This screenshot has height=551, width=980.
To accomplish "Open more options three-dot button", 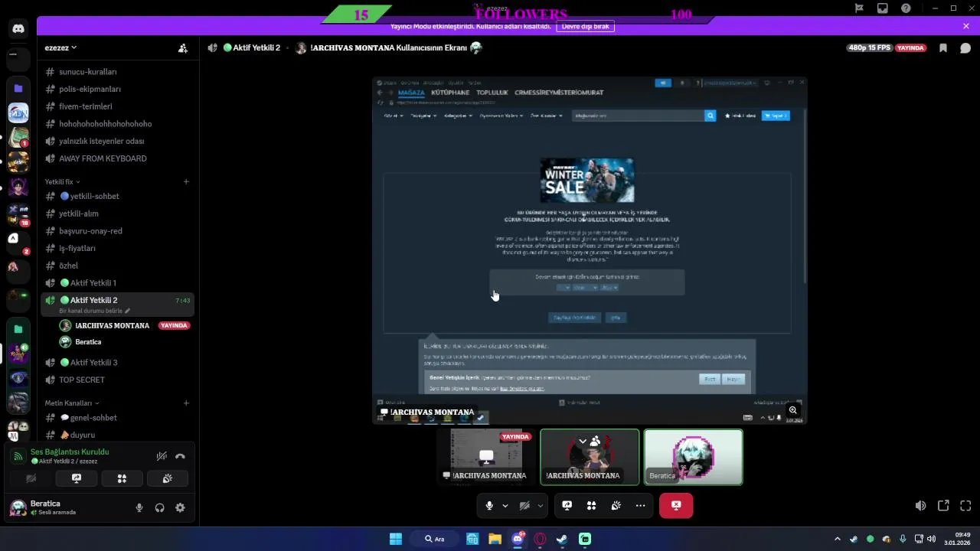I will 640,506.
